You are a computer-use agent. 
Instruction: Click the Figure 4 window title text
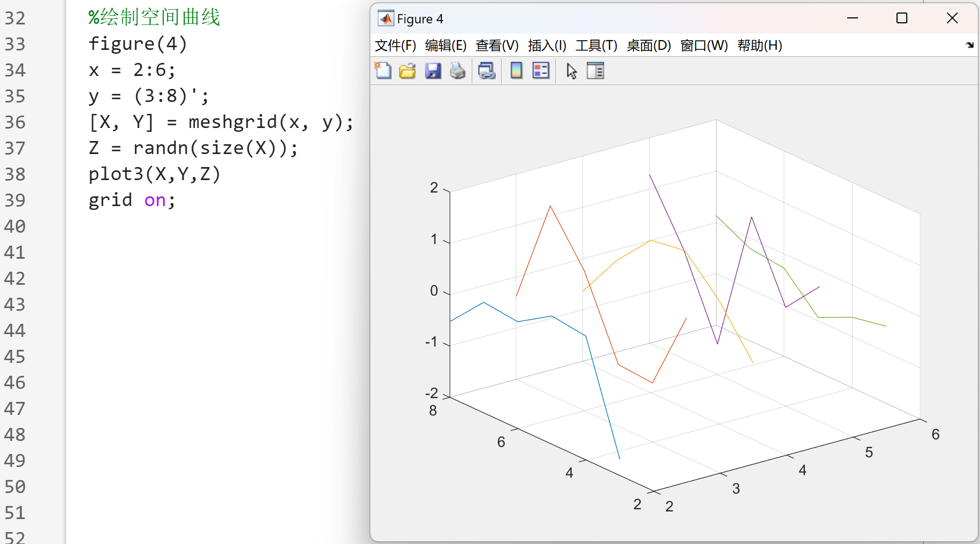coord(420,19)
